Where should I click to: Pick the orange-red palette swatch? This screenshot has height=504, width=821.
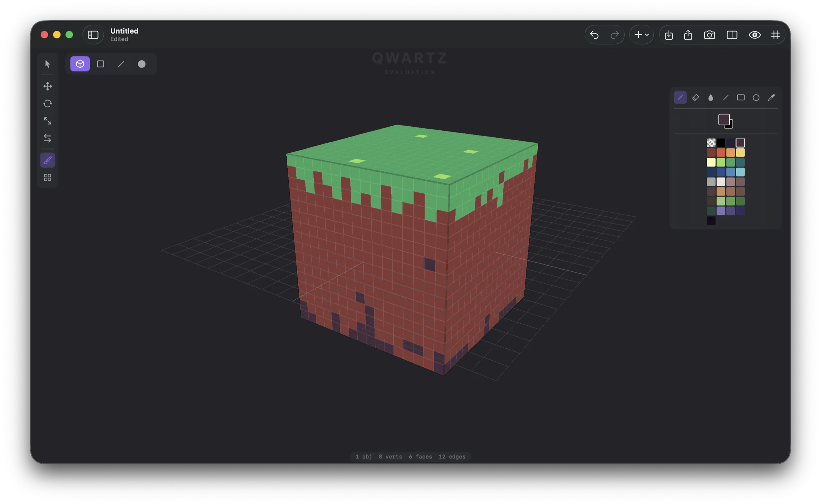pos(721,152)
